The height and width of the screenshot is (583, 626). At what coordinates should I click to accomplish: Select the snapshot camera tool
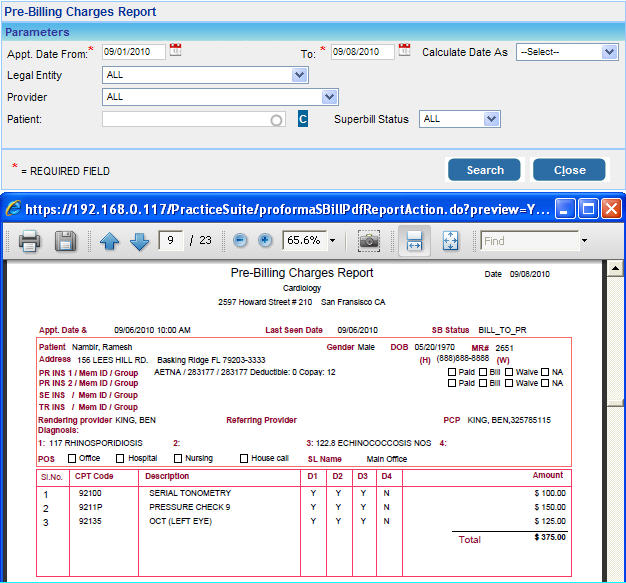click(x=368, y=241)
